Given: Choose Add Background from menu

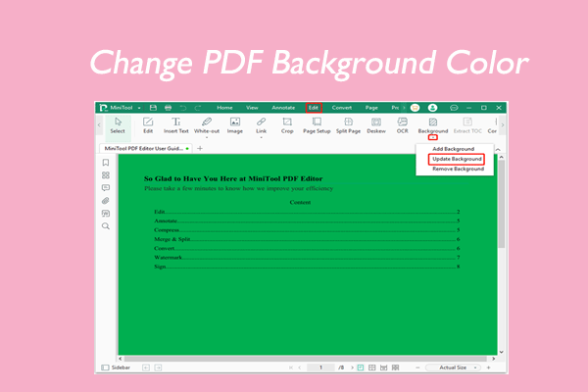Looking at the screenshot, I should (x=454, y=149).
